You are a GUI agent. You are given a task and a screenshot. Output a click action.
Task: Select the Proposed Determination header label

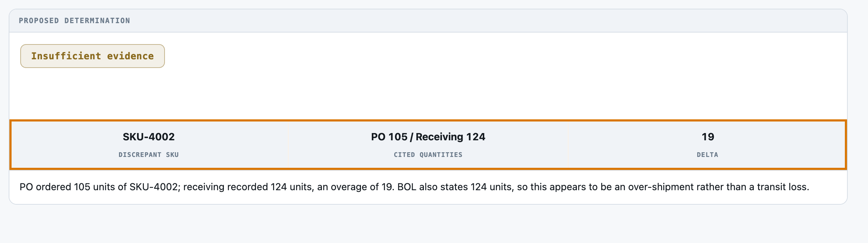pos(75,21)
